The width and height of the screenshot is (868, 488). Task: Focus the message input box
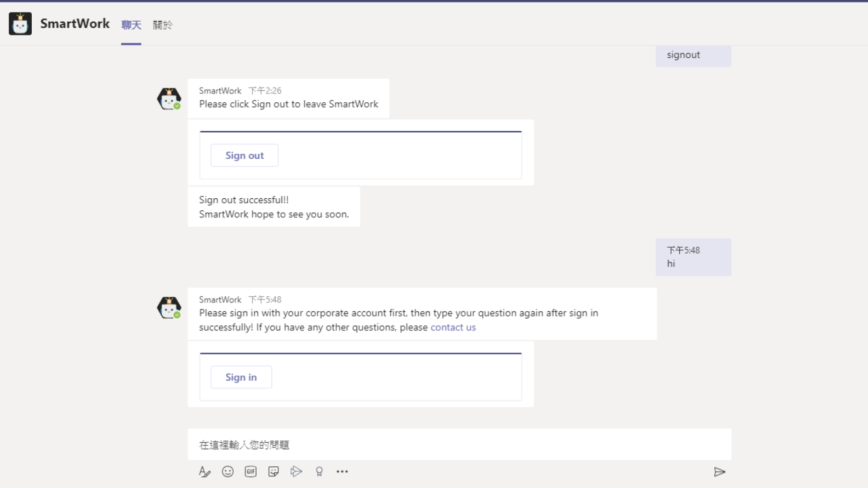tap(459, 445)
